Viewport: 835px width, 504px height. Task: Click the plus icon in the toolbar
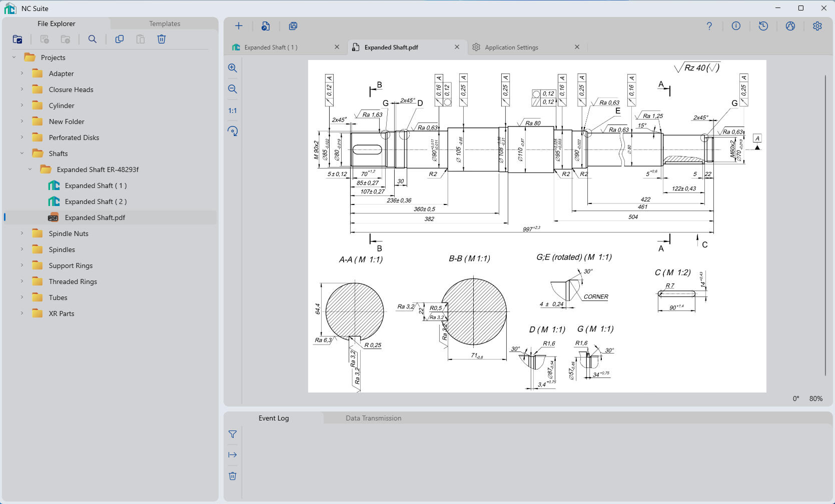click(239, 26)
